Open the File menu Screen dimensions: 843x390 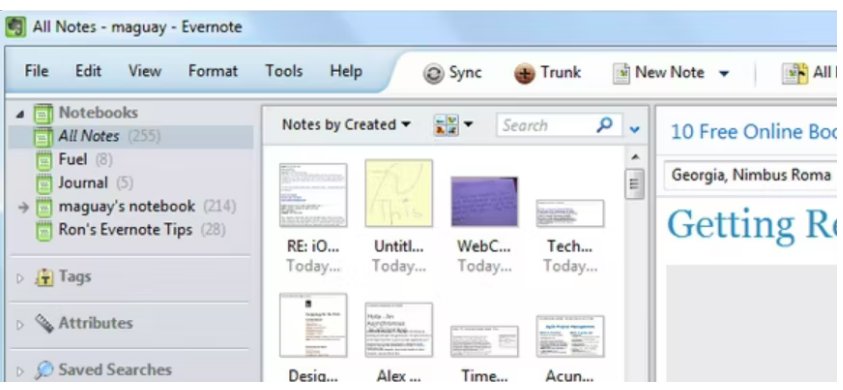coord(37,72)
